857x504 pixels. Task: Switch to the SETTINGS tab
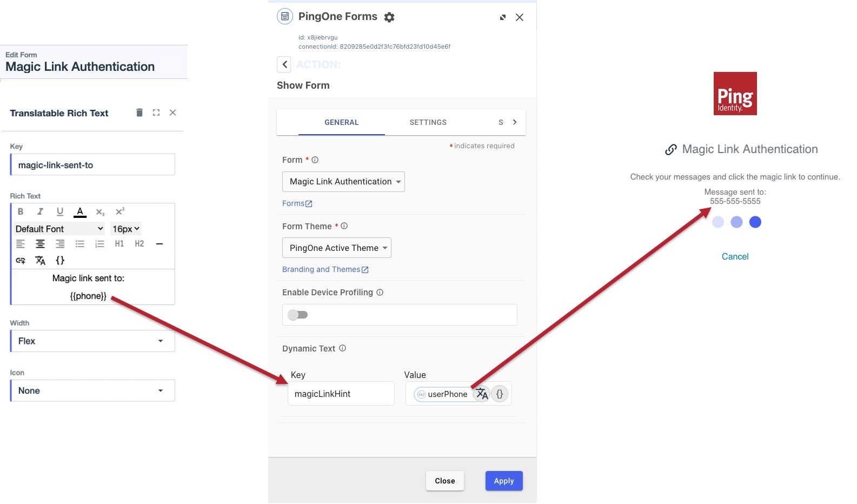(x=428, y=122)
